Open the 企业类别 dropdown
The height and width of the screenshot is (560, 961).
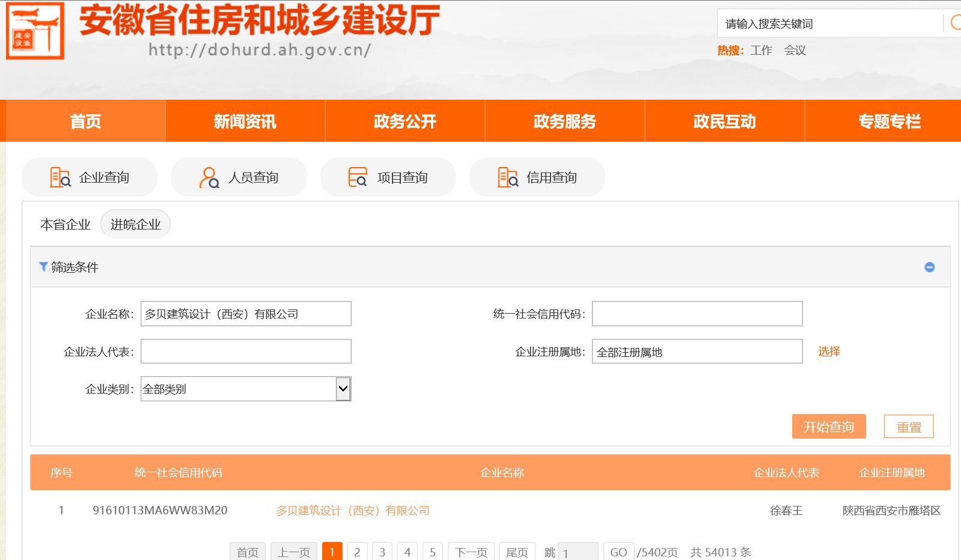coord(246,389)
